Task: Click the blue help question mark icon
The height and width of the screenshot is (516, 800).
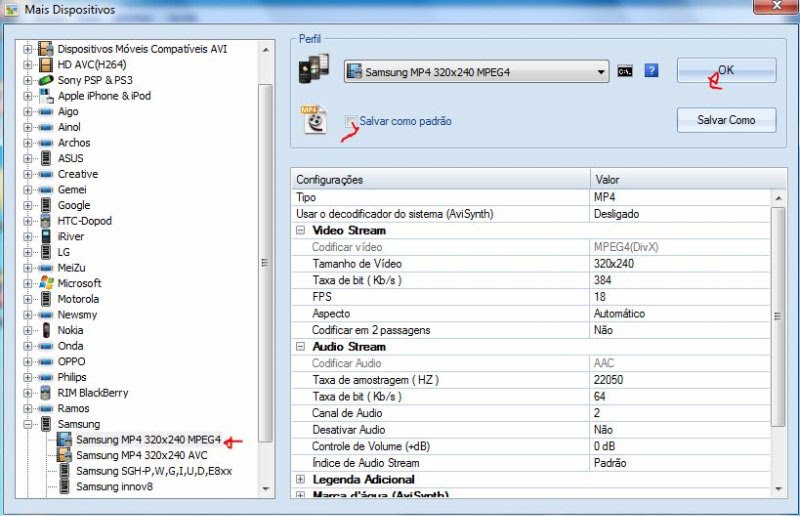Action: [651, 71]
